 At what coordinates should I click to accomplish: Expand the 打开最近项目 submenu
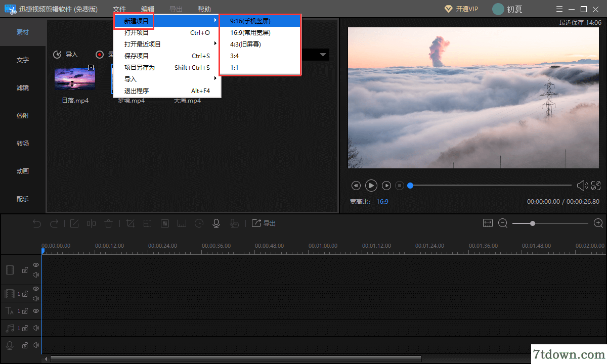[215, 43]
